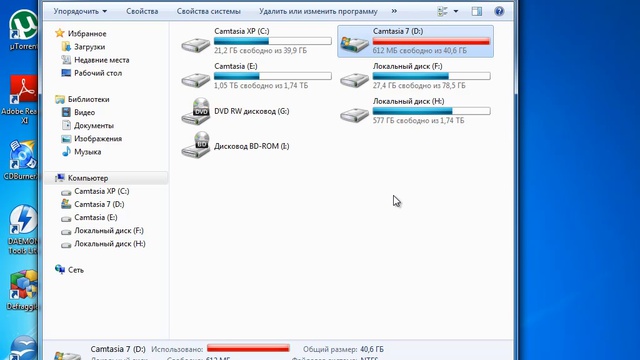Click the Избранное star icon
The width and height of the screenshot is (640, 360).
(60, 33)
